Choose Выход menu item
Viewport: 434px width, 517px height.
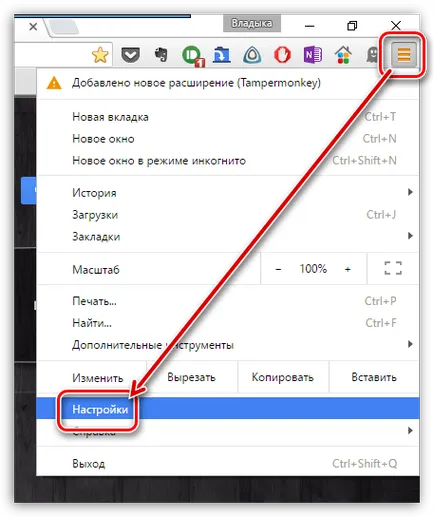(227, 464)
